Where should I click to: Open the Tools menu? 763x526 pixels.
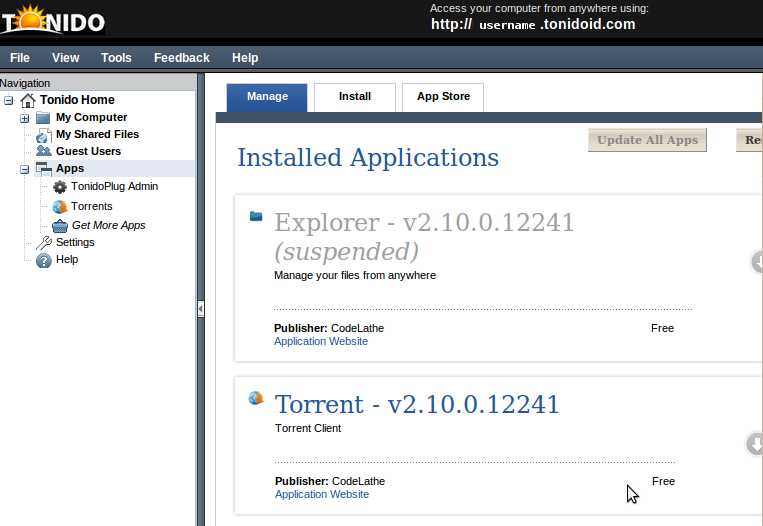tap(116, 58)
